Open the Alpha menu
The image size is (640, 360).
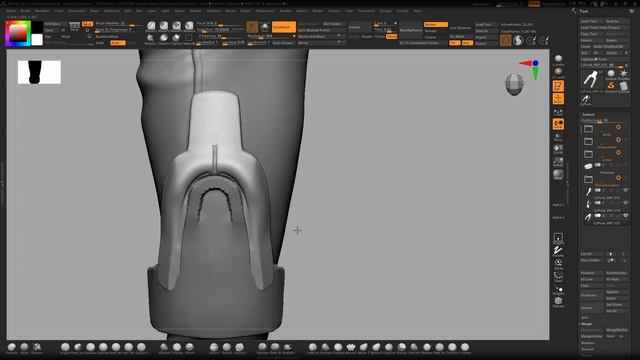coord(11,11)
